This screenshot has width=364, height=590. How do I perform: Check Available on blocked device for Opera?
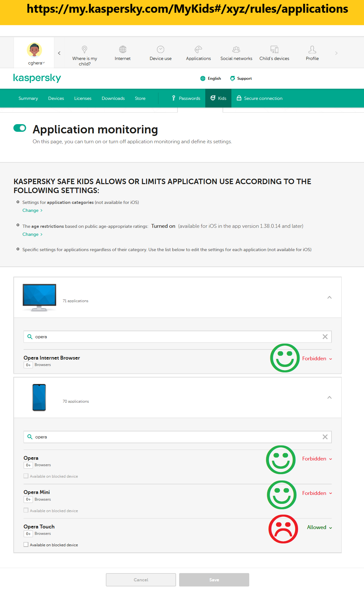tap(26, 476)
